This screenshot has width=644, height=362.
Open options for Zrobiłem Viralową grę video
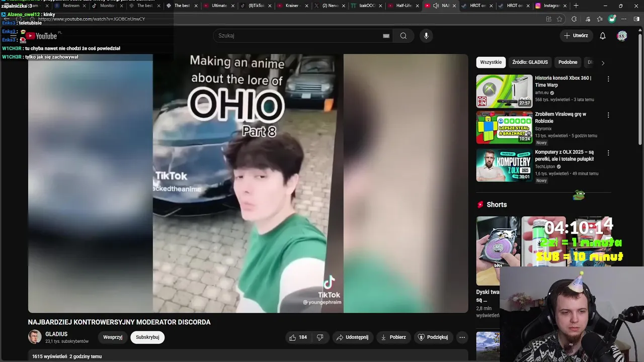pos(608,115)
